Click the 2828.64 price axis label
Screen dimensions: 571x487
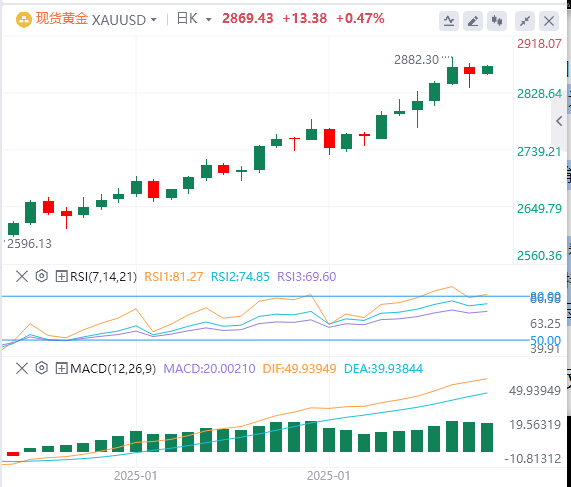[539, 94]
